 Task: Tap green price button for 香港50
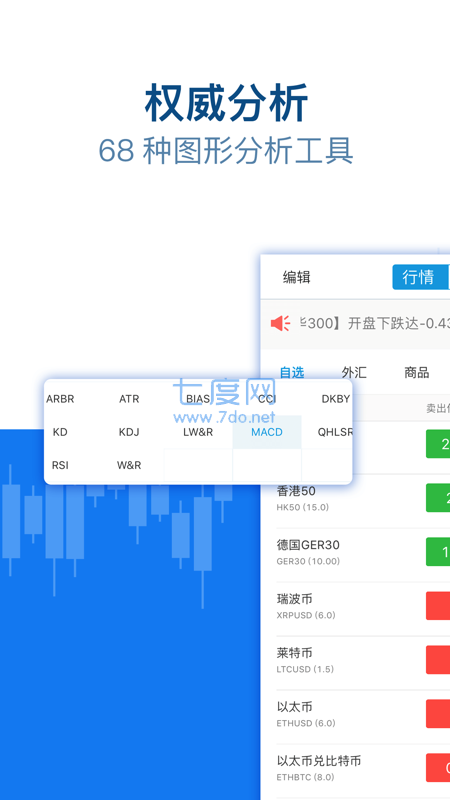click(x=438, y=497)
